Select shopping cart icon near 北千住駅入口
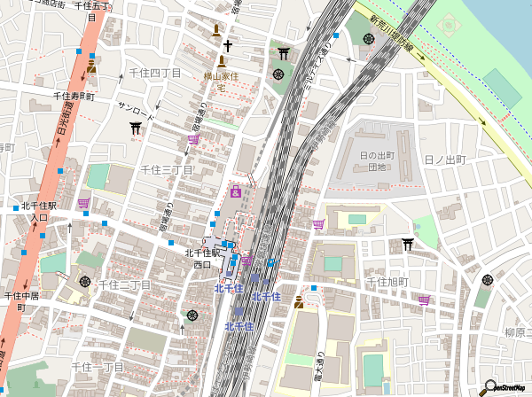The image size is (532, 397). (x=83, y=203)
